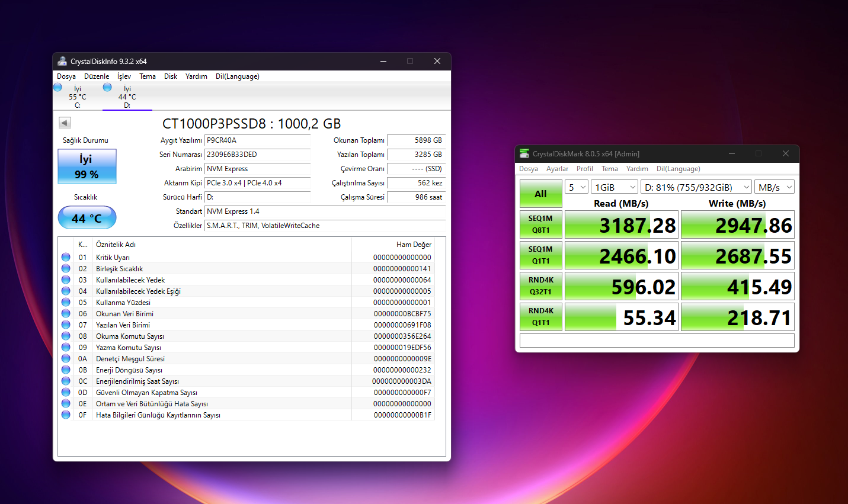Click RND4K Q32T1 write result 415.49
The width and height of the screenshot is (848, 504).
click(738, 286)
